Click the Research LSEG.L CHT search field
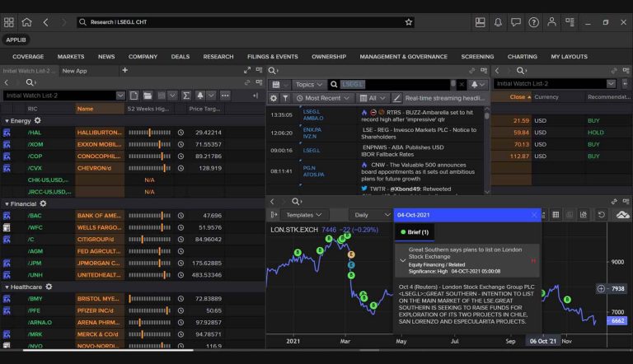 [x=246, y=22]
